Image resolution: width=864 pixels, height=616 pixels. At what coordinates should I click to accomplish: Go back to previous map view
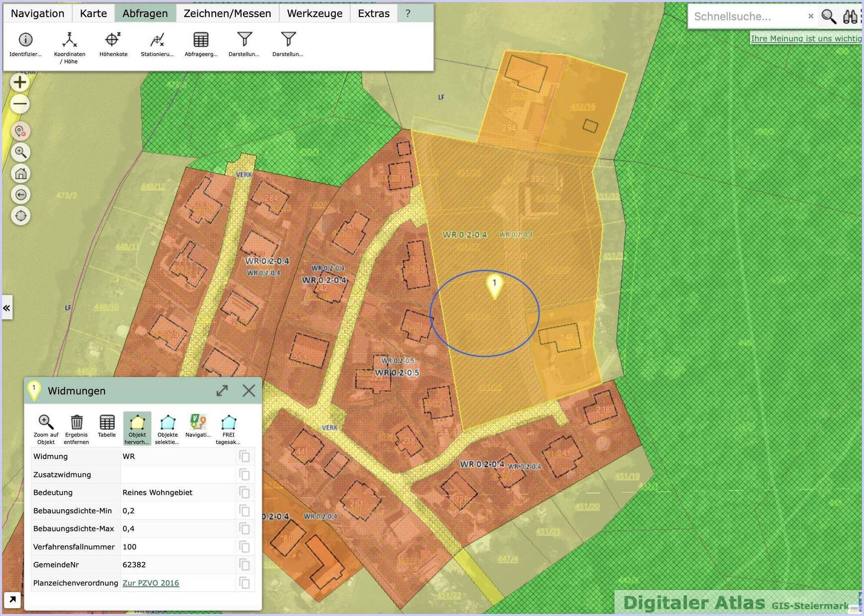pos(21,195)
